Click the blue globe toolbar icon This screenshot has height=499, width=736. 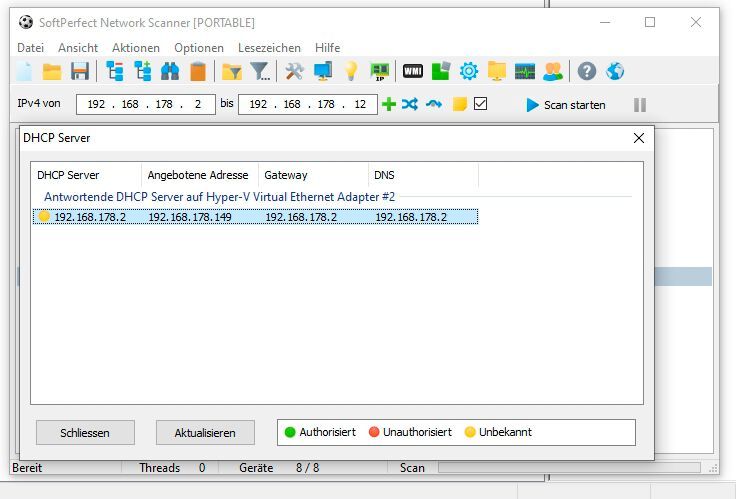click(615, 71)
